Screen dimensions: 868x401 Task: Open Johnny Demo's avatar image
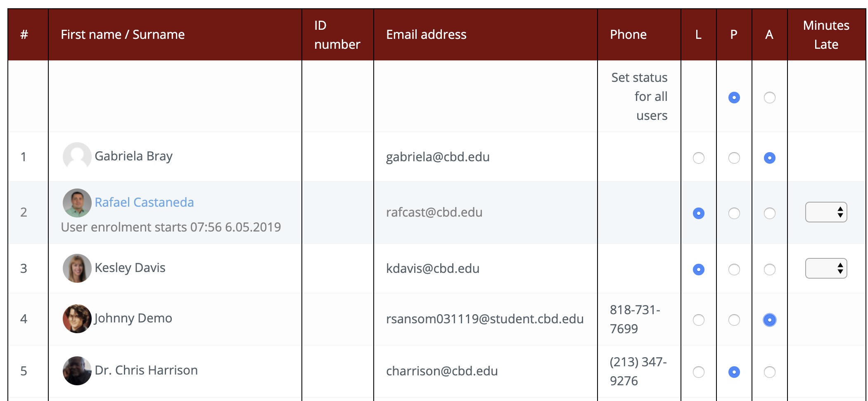(x=77, y=318)
